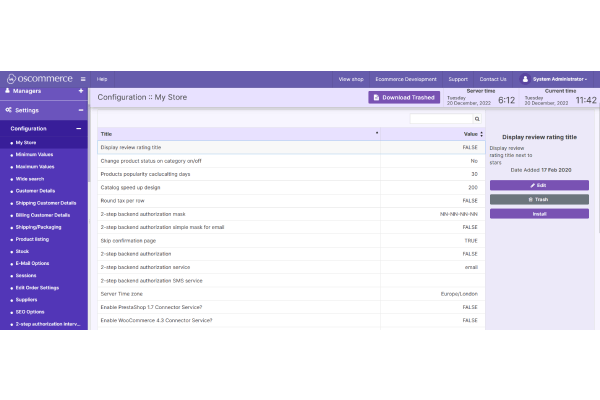Select 'Server Time zone' row
600x400 pixels.
(291, 294)
